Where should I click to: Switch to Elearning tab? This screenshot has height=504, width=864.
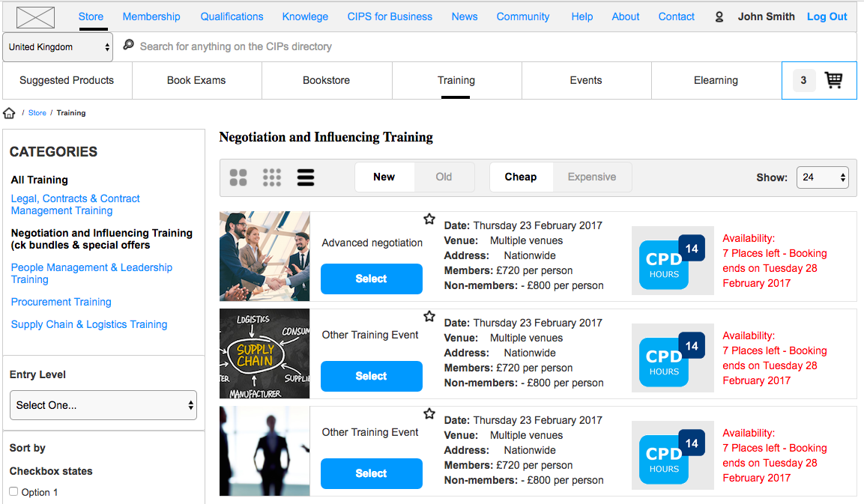coord(716,80)
